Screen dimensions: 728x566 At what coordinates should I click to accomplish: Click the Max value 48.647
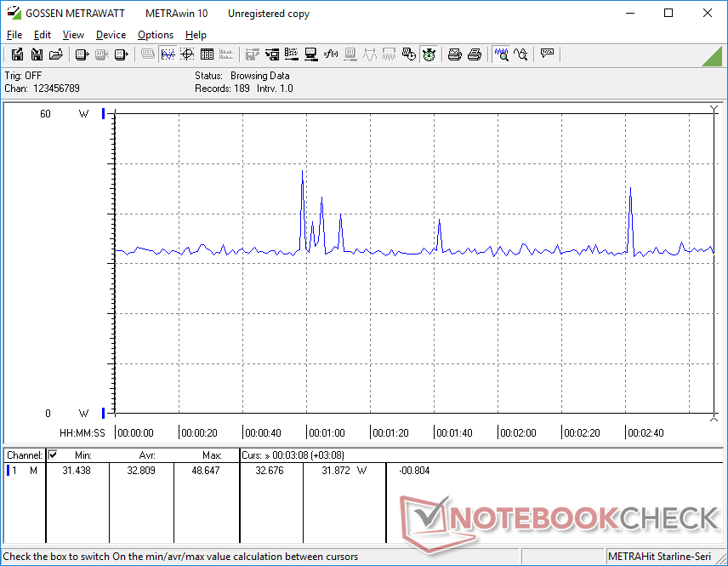(x=205, y=471)
